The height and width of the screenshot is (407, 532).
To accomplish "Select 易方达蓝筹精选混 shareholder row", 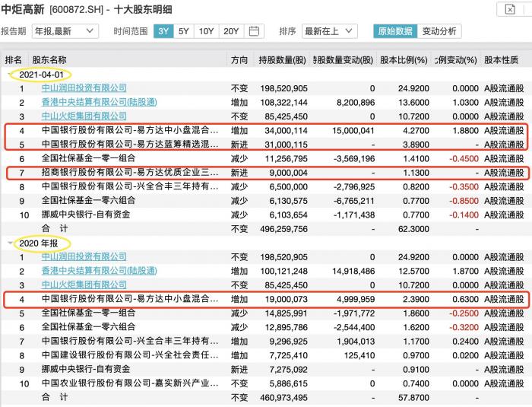I will pyautogui.click(x=266, y=145).
